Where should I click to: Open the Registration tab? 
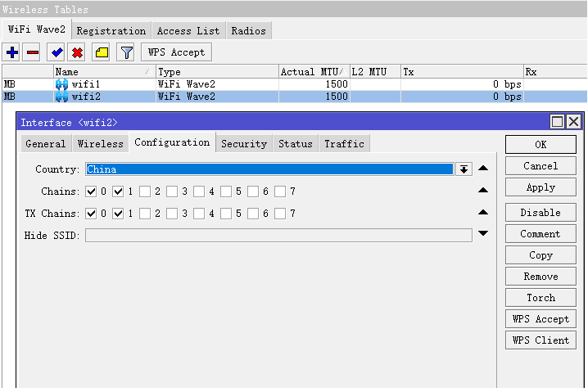(111, 31)
